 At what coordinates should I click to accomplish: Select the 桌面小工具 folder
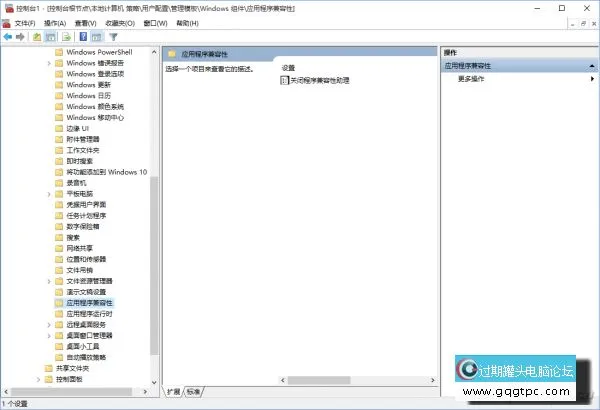point(83,347)
